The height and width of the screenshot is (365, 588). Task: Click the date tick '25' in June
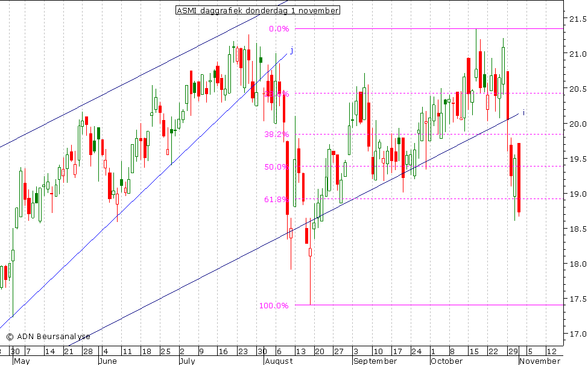pos(165,352)
